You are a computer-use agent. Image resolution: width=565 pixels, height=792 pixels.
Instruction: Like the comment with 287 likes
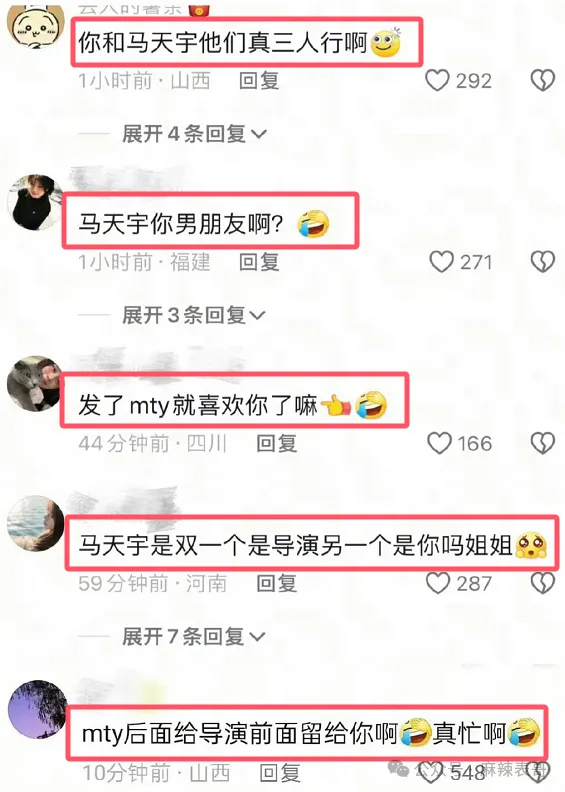coord(438,583)
